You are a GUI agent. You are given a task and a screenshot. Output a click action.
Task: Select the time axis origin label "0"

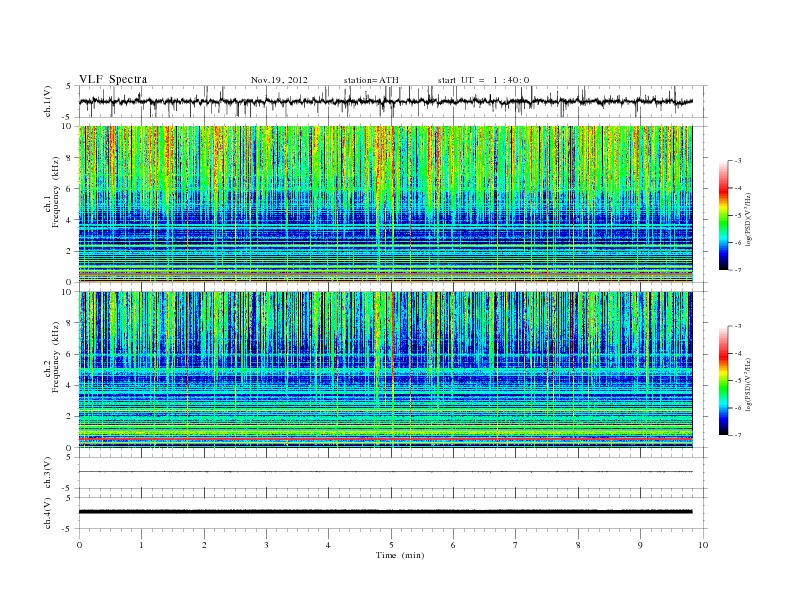(x=79, y=545)
